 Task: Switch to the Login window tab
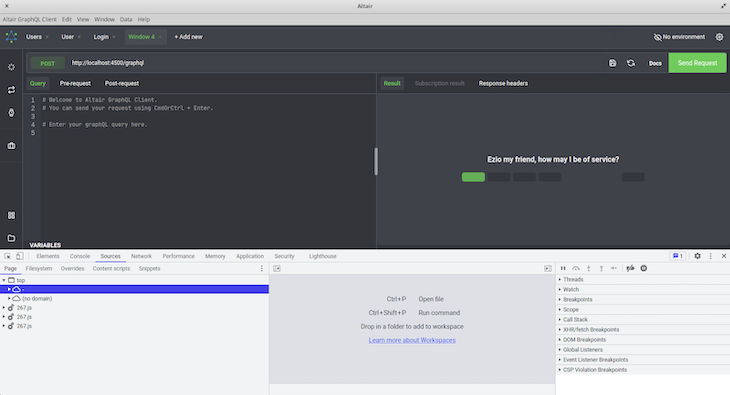point(101,37)
